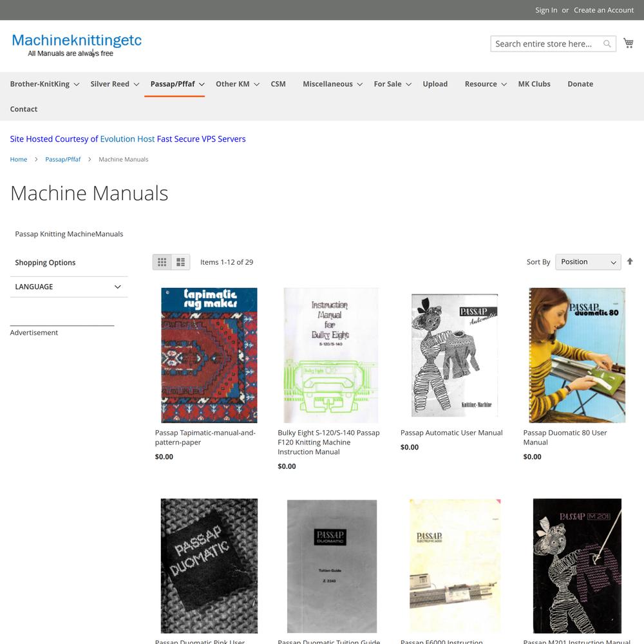
Task: Open the Upload menu item
Action: tap(435, 84)
